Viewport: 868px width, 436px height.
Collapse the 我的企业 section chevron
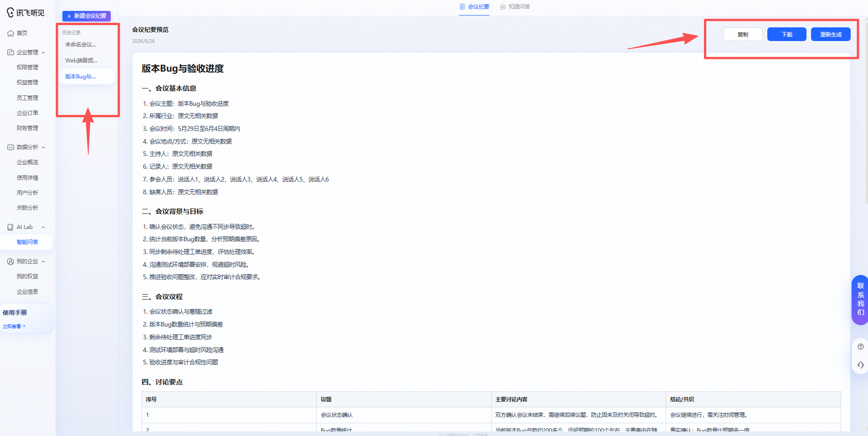click(x=43, y=261)
